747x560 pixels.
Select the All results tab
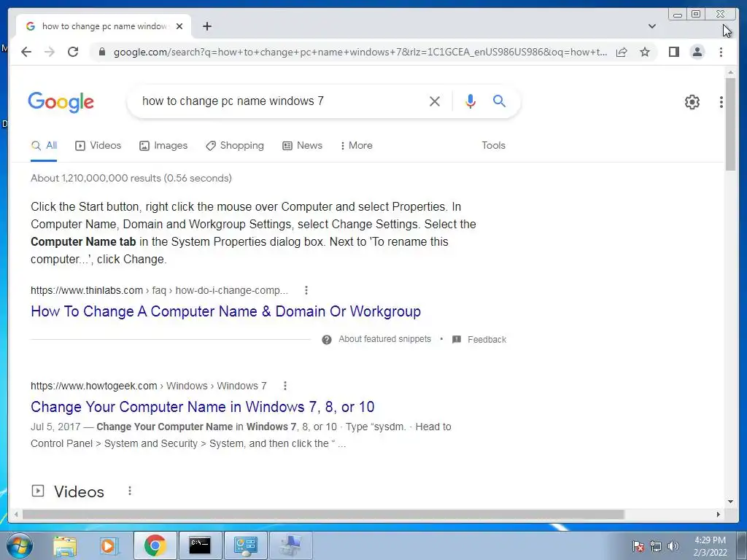click(44, 146)
